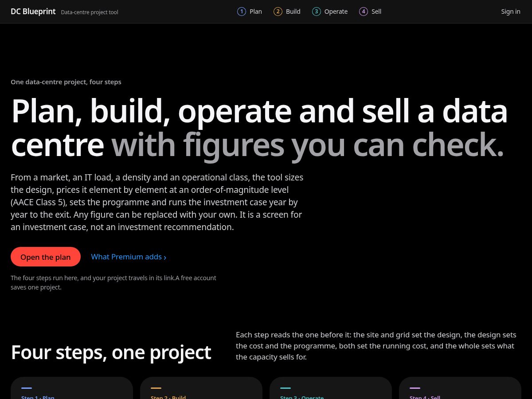Open the Build step in navigation
532x399 pixels.
pos(287,12)
